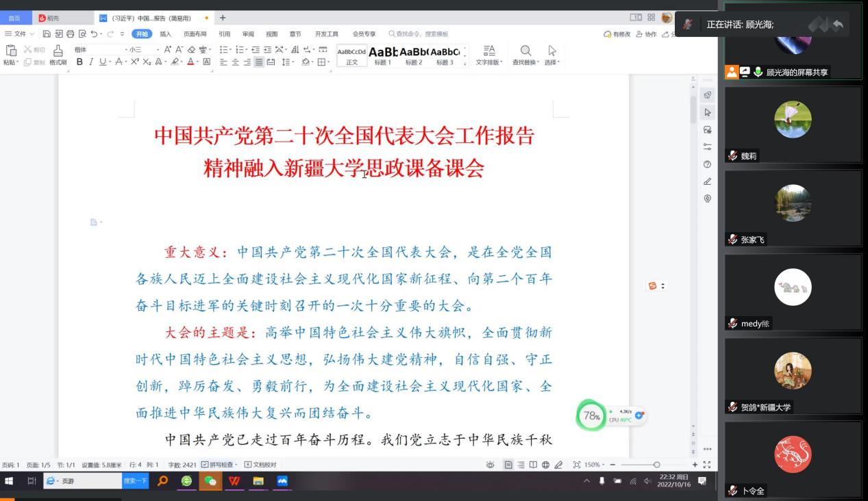Screen dimensions: 868x501
Task: Decrease font size with A- icon
Action: [179, 49]
